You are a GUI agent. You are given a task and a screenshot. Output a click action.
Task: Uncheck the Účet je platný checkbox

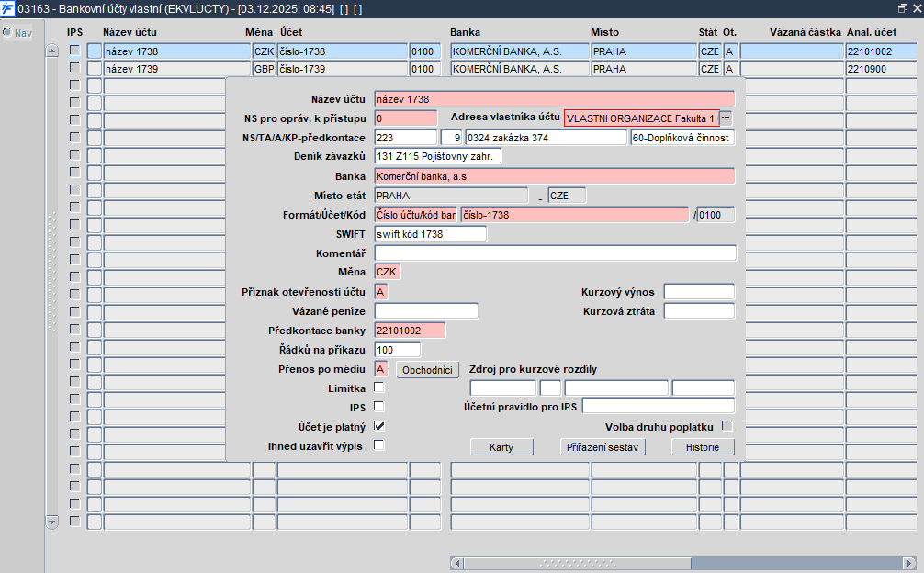(x=378, y=426)
